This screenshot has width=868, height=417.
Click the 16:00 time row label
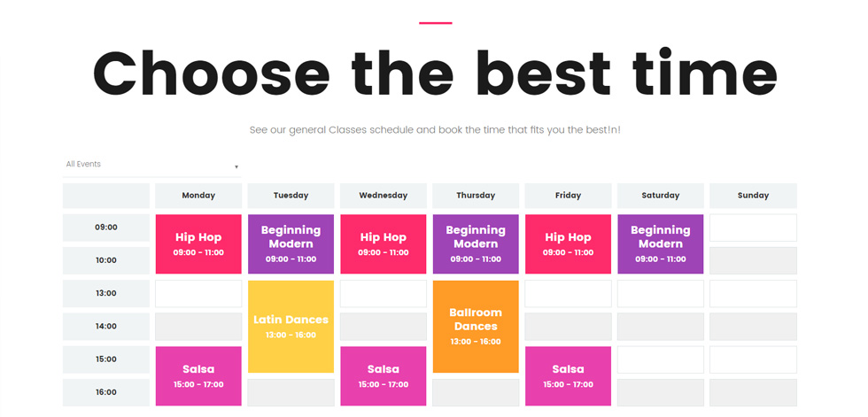tap(105, 392)
